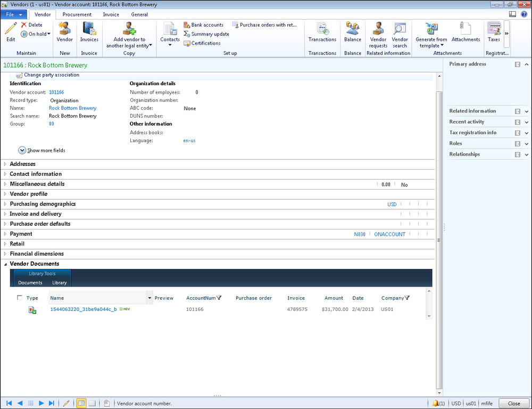Open the Library tab in Library Tools
Screen dimensions: 532x409
click(60, 283)
